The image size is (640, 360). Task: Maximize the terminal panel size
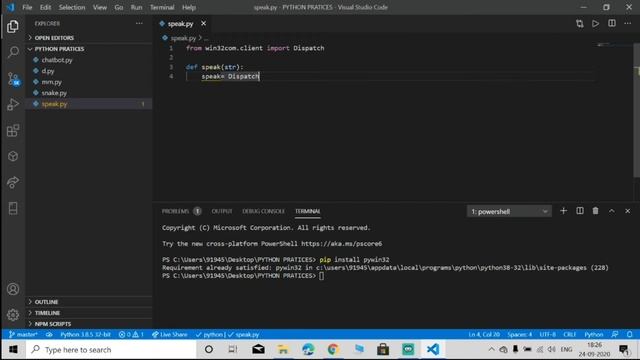[x=611, y=211]
